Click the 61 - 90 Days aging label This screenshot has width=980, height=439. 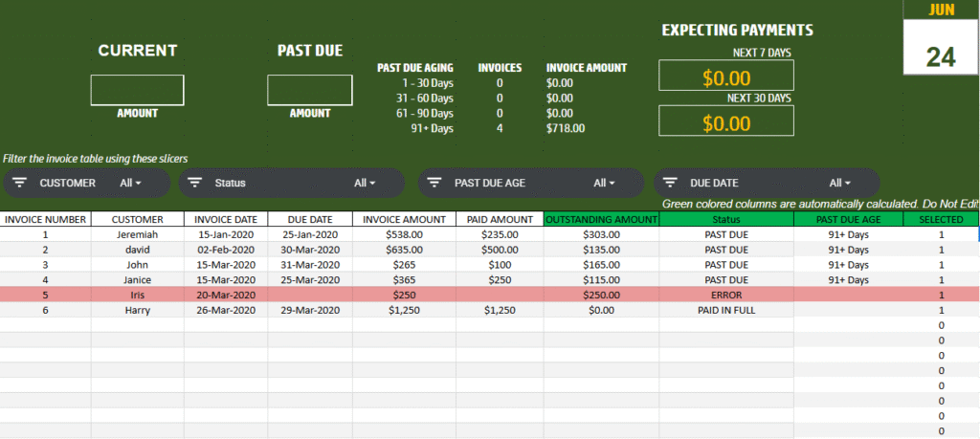pyautogui.click(x=424, y=113)
